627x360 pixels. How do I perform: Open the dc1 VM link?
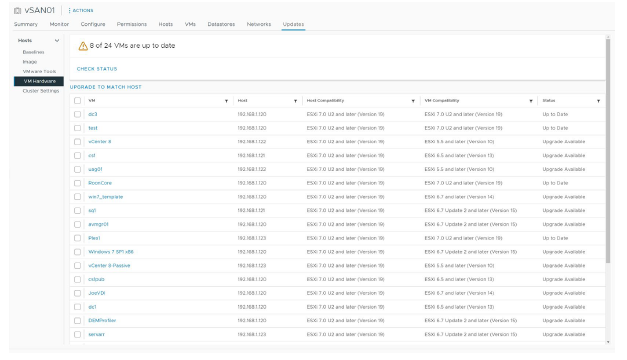[92, 307]
